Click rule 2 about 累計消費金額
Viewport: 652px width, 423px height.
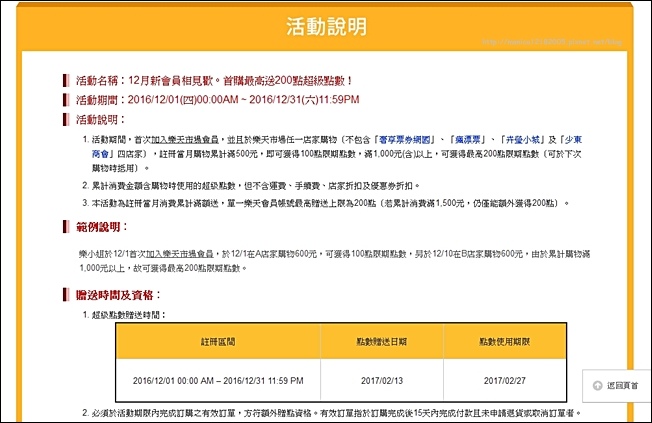(256, 186)
